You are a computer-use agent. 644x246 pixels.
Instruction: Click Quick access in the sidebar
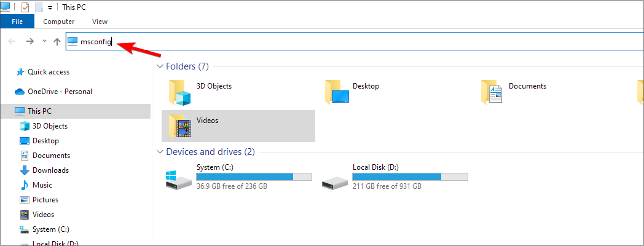click(49, 72)
